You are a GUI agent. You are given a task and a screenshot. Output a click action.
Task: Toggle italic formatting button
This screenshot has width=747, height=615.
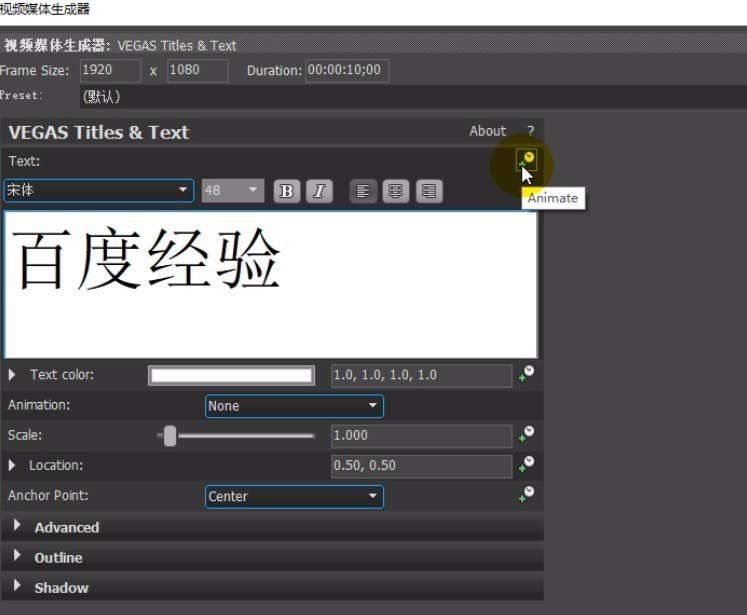point(319,191)
